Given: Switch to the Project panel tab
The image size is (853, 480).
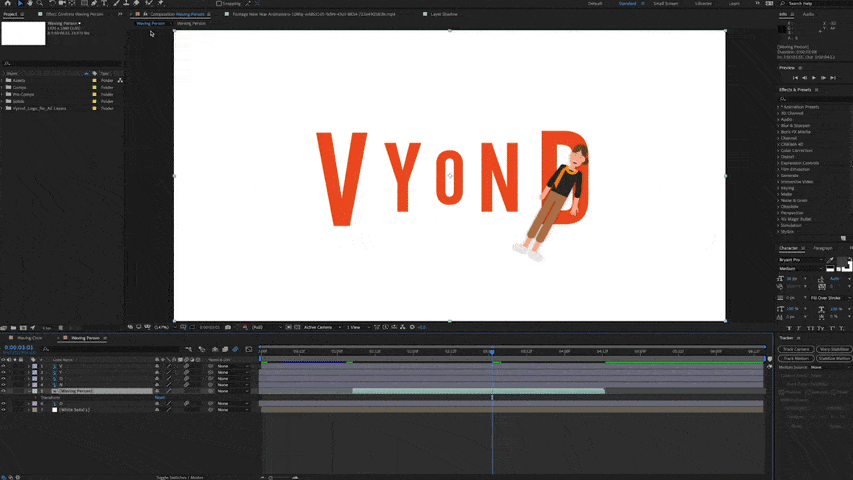Looking at the screenshot, I should point(10,14).
